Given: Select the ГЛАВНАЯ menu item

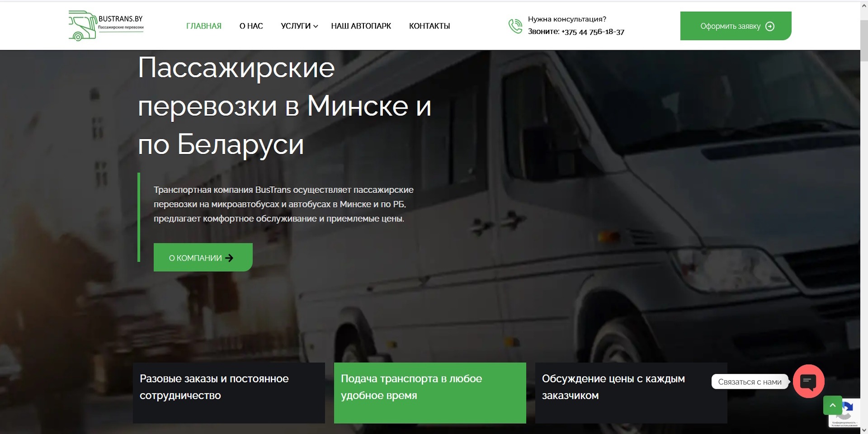Looking at the screenshot, I should [203, 26].
